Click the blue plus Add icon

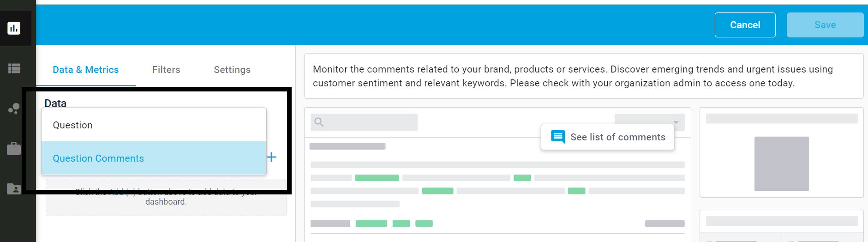click(271, 157)
